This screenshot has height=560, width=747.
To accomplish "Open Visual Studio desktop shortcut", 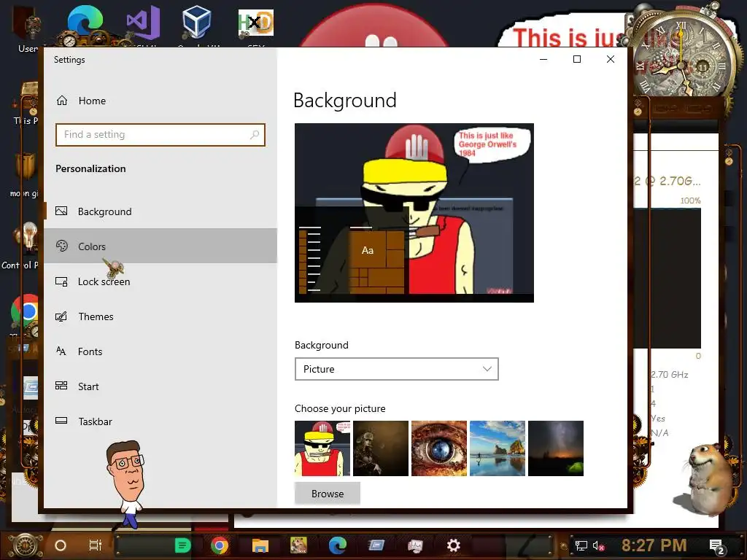I will click(142, 26).
